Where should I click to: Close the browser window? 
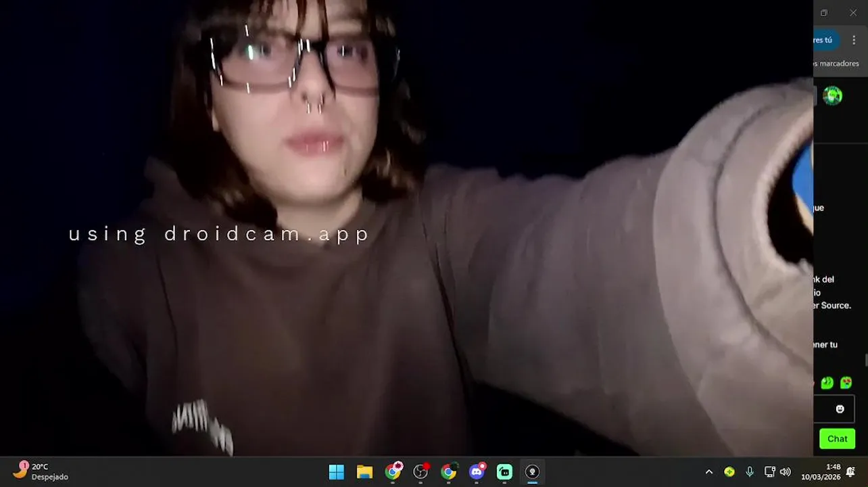coord(853,13)
